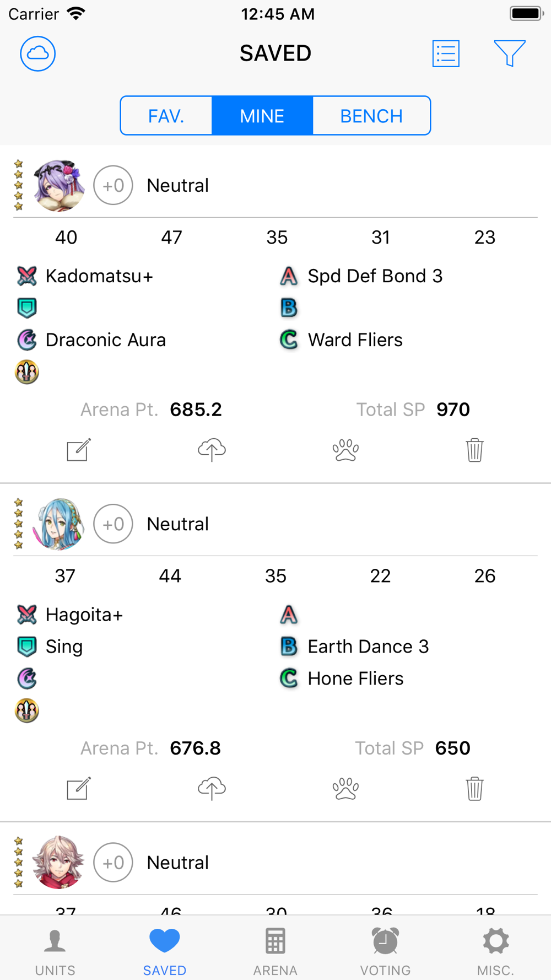Edit the Hagoita+ unit build
Image resolution: width=551 pixels, height=980 pixels.
click(78, 788)
